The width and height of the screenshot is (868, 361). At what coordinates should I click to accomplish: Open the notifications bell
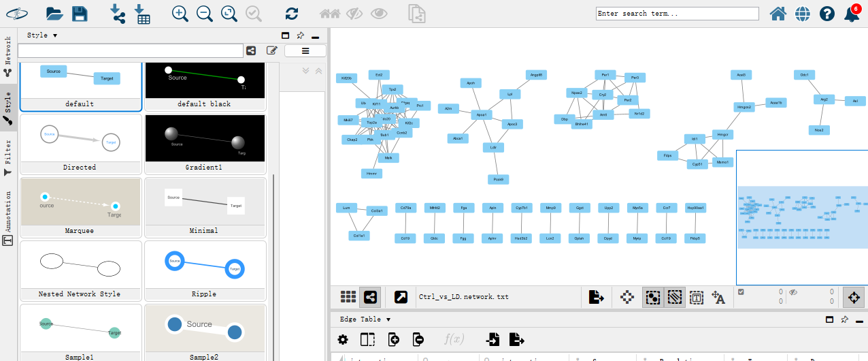tap(851, 14)
